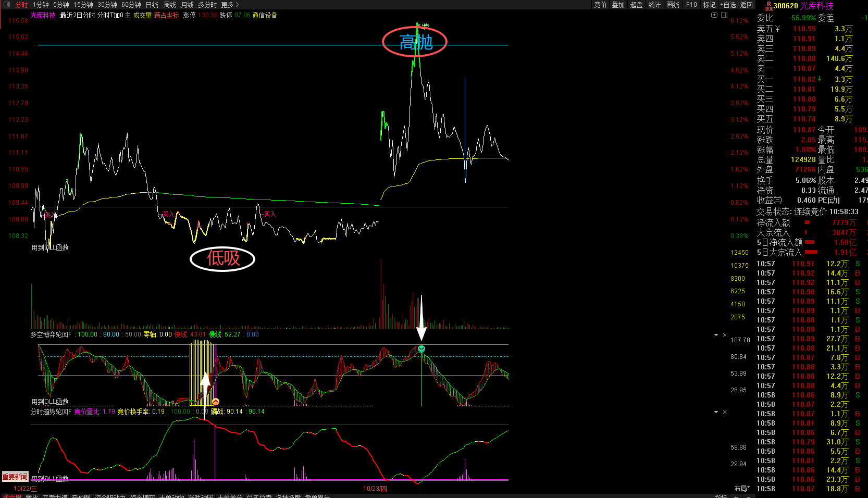Click the 换手 5.06% value

click(805, 180)
